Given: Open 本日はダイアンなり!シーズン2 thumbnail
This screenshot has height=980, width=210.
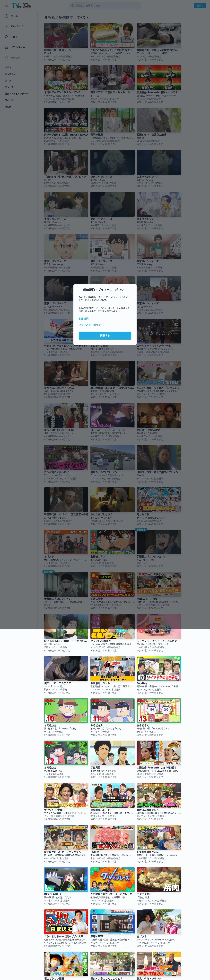Looking at the screenshot, I should coord(66,78).
